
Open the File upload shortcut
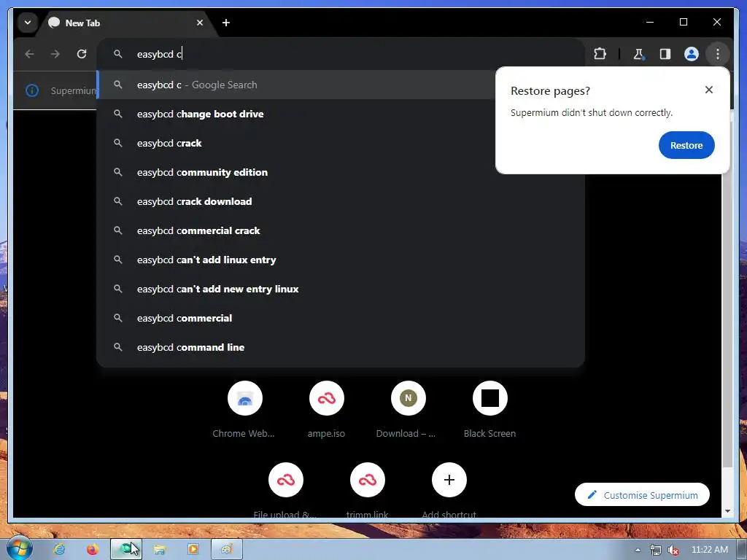[x=285, y=489]
